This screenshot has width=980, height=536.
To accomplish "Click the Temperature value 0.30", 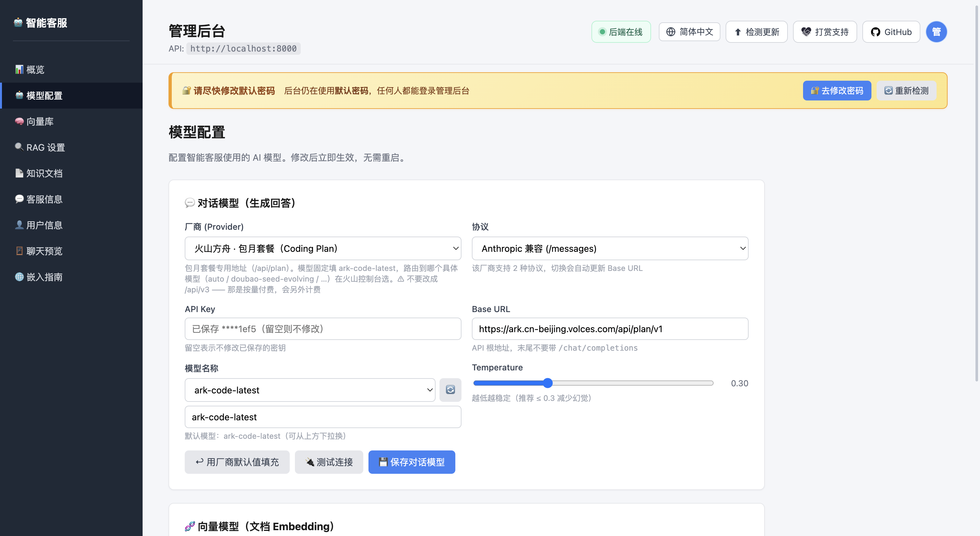I will click(x=739, y=383).
